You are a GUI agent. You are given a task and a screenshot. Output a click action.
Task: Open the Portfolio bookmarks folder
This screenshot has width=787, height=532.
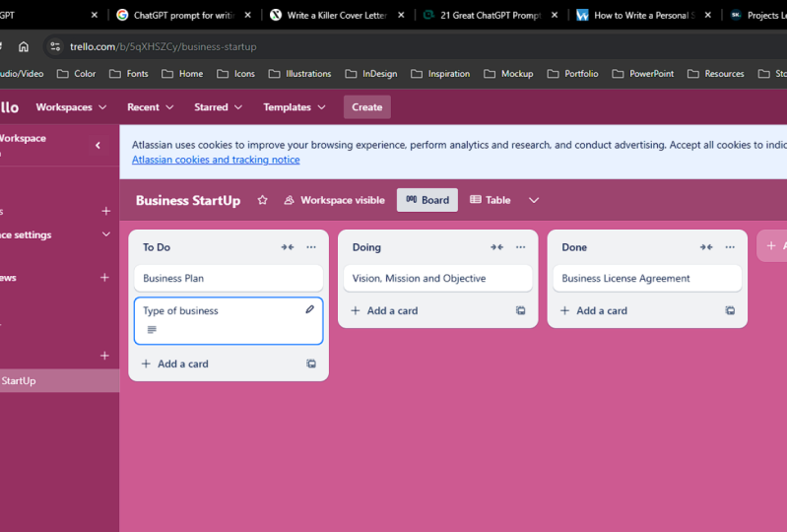click(572, 74)
